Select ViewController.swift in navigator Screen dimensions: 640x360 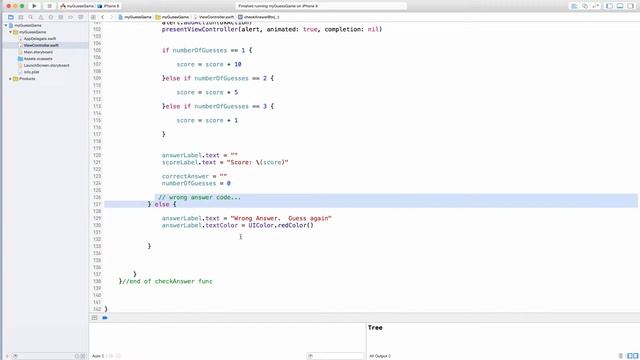pos(41,45)
